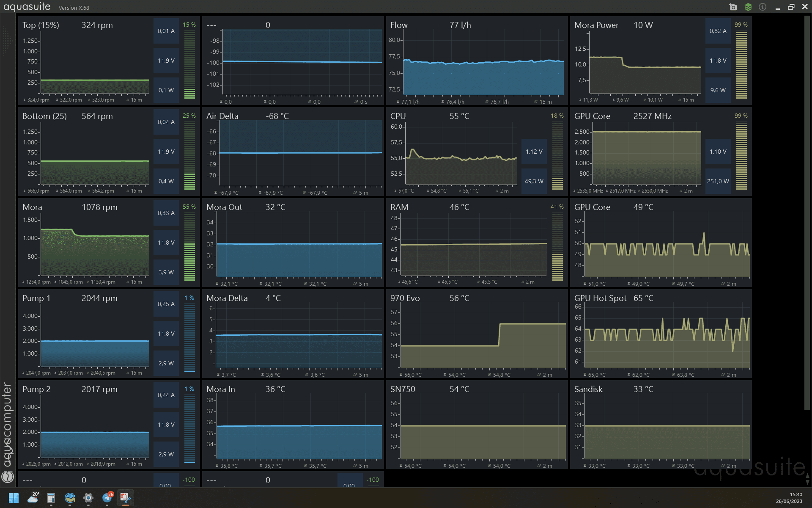The image size is (812, 508).
Task: Click the Mora fan 55 % power bar
Action: 189,246
